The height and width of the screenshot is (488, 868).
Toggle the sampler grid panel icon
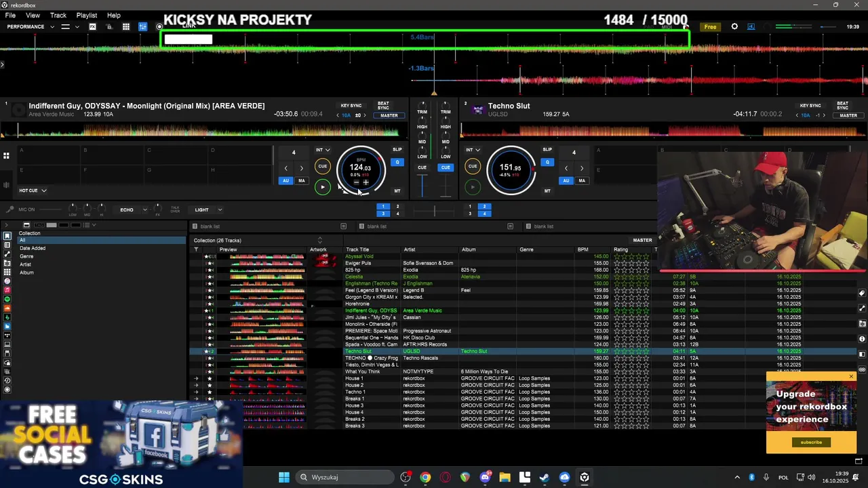point(126,27)
